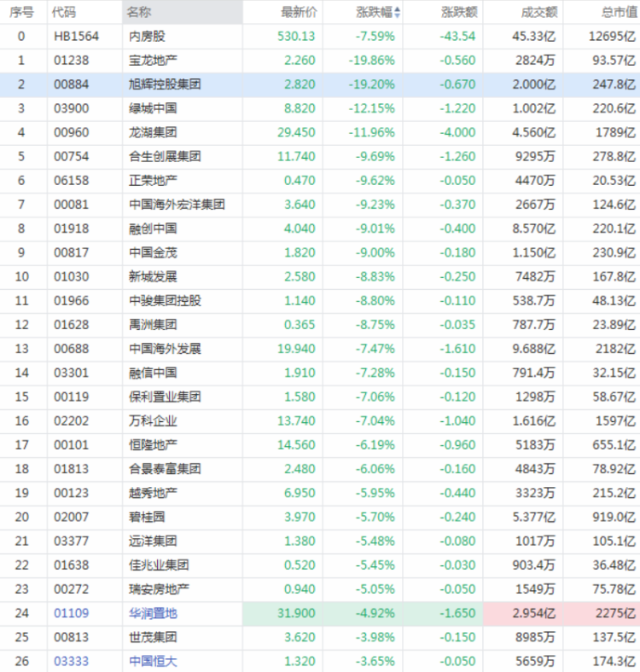Open the 中国恒大 stock link
The width and height of the screenshot is (640, 672).
pos(153,661)
